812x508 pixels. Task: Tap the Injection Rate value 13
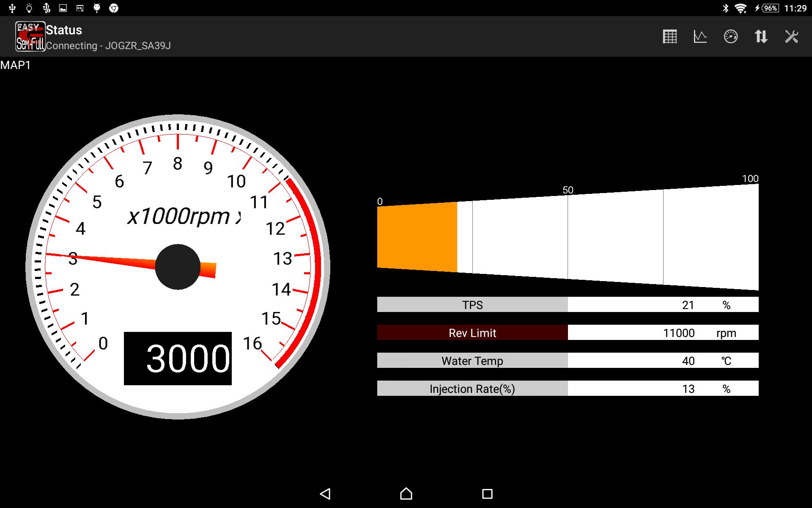point(688,389)
